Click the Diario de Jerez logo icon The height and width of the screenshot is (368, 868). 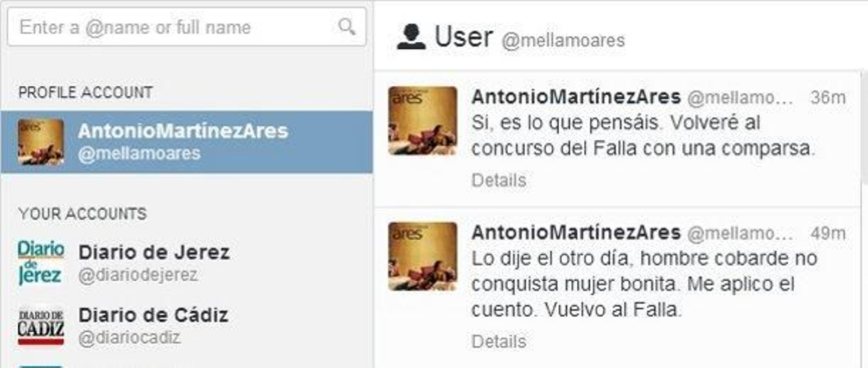pyautogui.click(x=41, y=263)
